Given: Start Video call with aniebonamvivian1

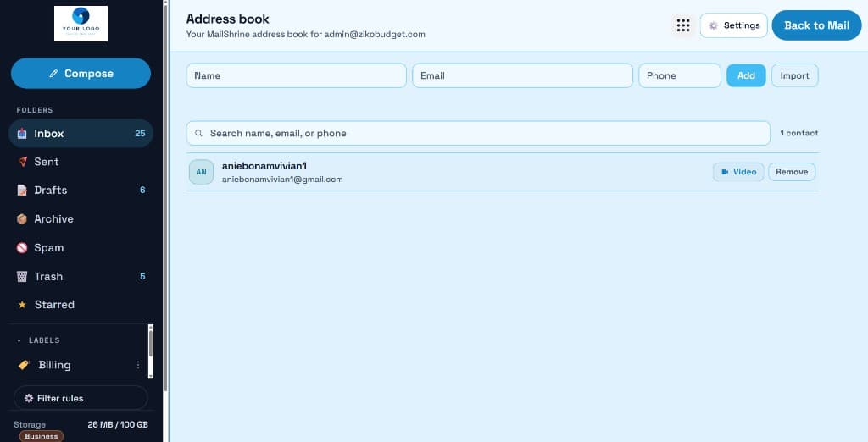Looking at the screenshot, I should coord(738,172).
